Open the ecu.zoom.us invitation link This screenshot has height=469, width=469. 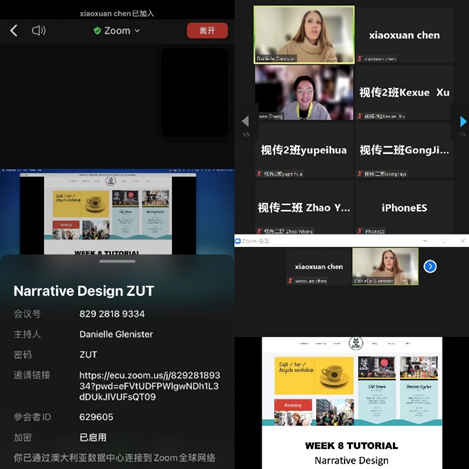[149, 386]
